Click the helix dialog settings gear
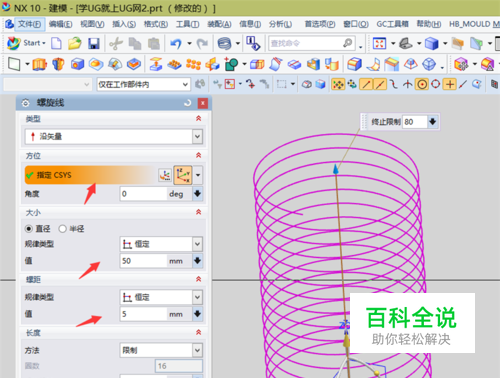The image size is (500, 378). click(26, 103)
